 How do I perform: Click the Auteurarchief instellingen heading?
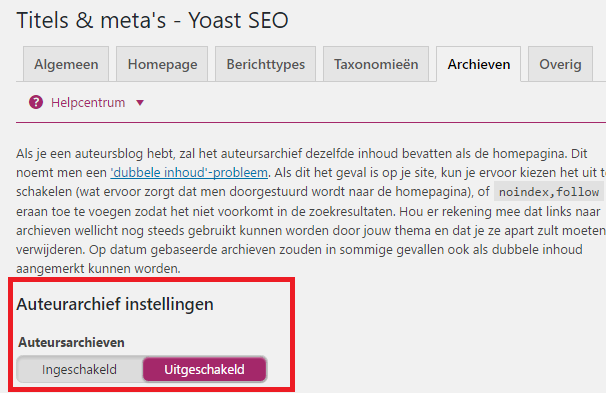pos(115,304)
